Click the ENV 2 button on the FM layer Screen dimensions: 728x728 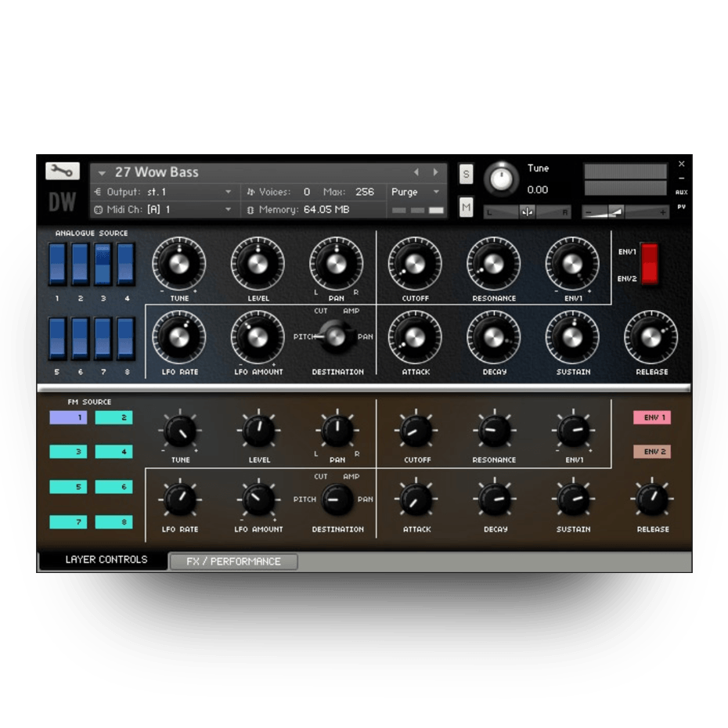[652, 452]
